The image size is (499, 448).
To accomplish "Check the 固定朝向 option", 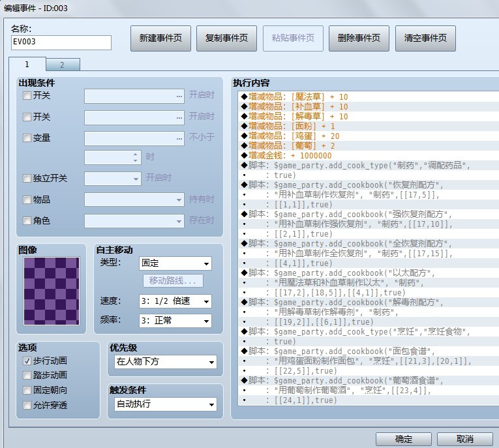I will (x=27, y=390).
